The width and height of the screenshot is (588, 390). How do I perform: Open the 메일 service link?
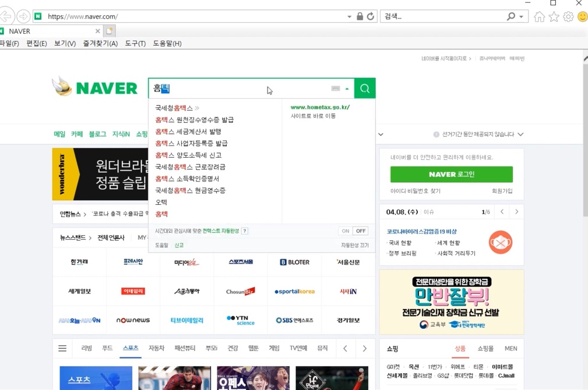pyautogui.click(x=59, y=134)
